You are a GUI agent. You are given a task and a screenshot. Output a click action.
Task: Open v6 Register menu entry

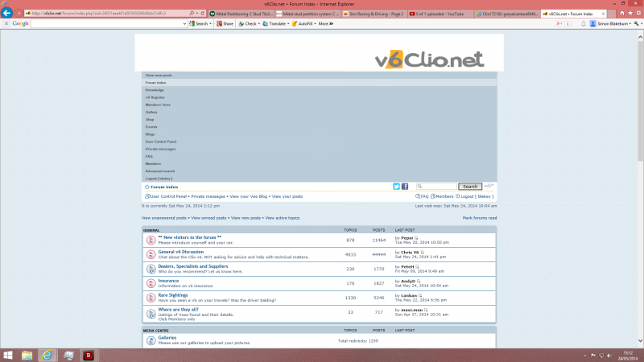155,97
